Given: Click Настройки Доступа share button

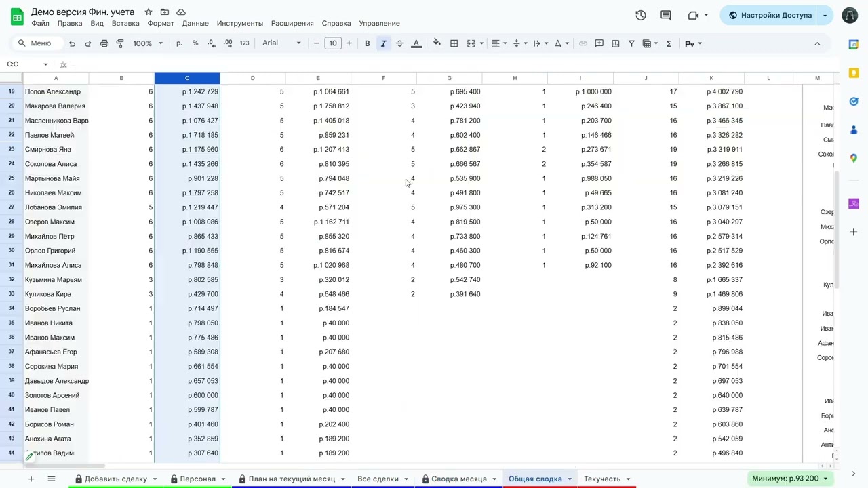Looking at the screenshot, I should click(x=770, y=15).
